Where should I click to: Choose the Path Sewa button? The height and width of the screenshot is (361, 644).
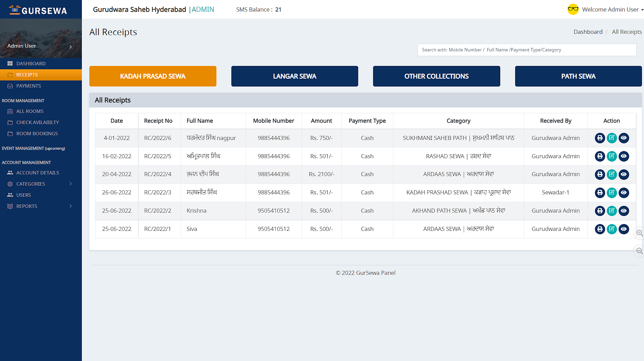pyautogui.click(x=578, y=76)
